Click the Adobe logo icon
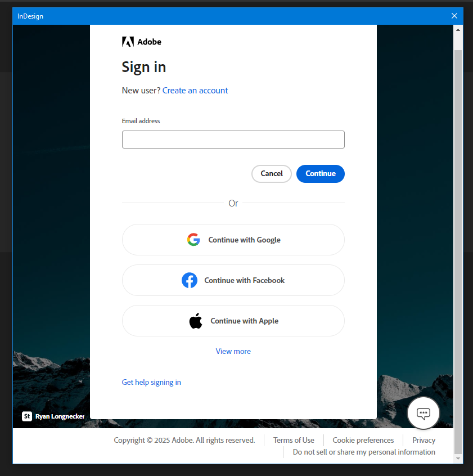Image resolution: width=473 pixels, height=476 pixels. point(128,42)
